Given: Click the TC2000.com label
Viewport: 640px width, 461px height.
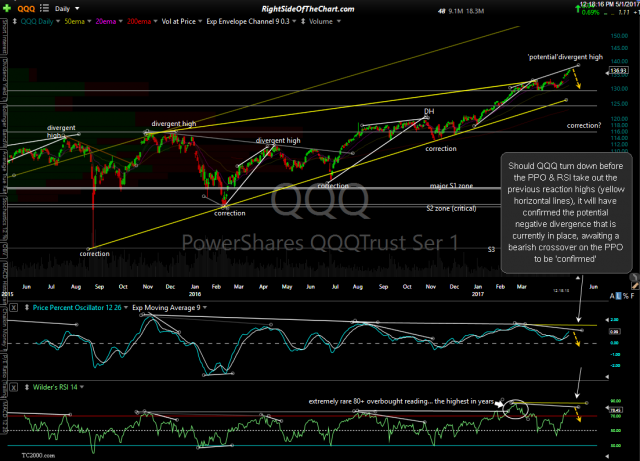Looking at the screenshot, I should (x=38, y=455).
